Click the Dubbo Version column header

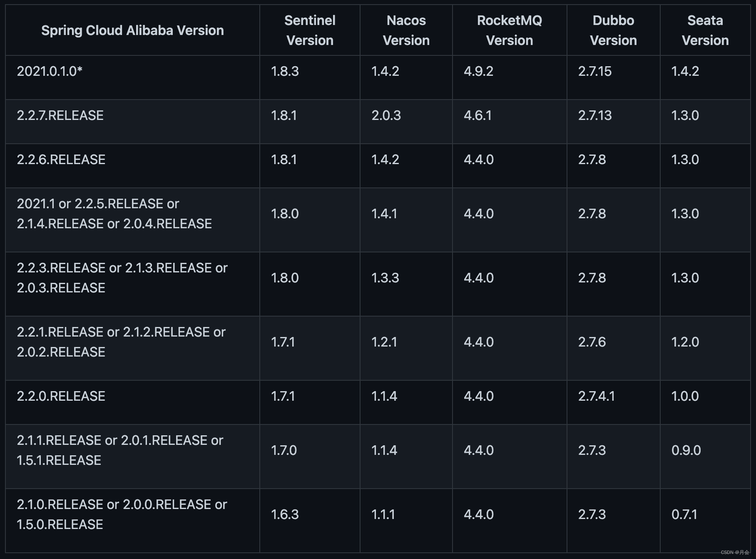613,30
